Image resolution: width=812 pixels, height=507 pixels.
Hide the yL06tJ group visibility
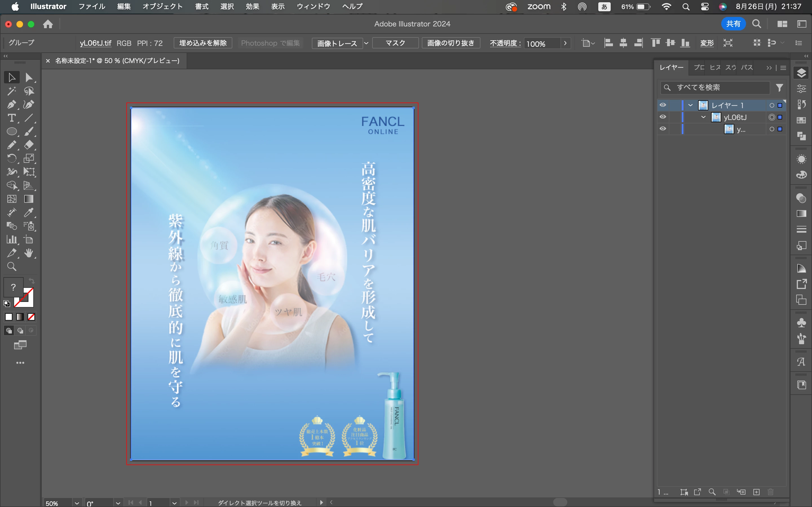coord(663,117)
